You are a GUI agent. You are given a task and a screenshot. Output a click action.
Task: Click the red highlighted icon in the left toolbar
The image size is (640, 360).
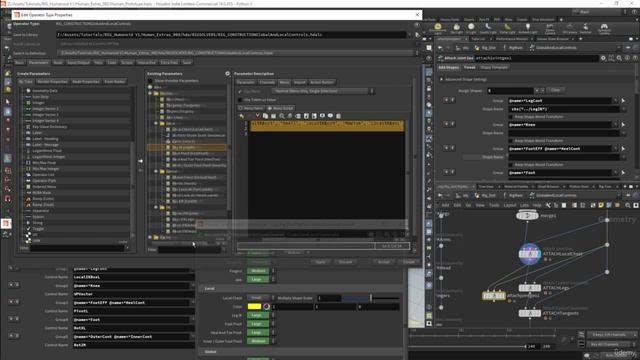pyautogui.click(x=6, y=224)
